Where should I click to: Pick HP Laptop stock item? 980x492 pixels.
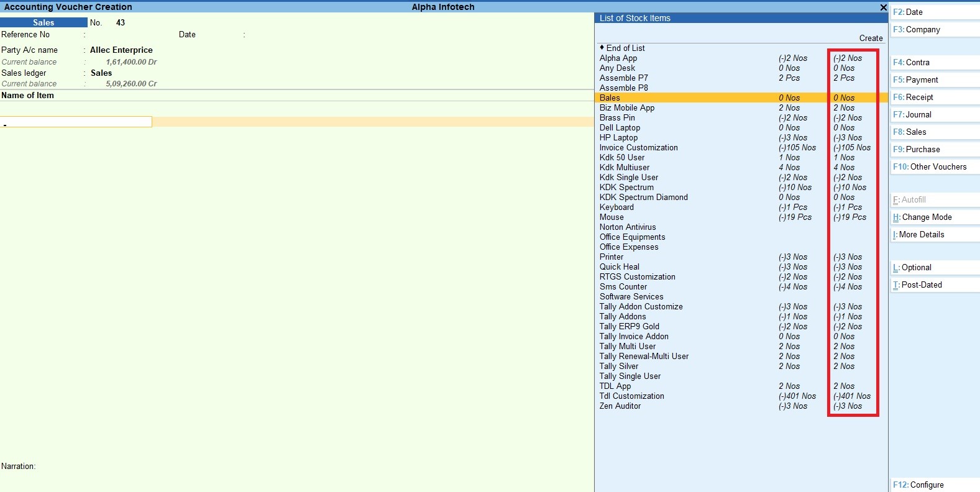[x=618, y=137]
